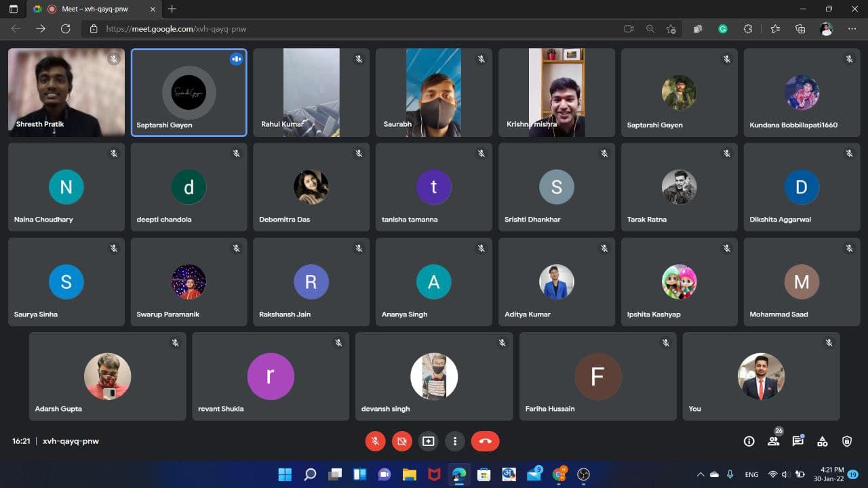Open the ENG language switcher in the taskbar
Screen dimensions: 868x488
point(751,474)
